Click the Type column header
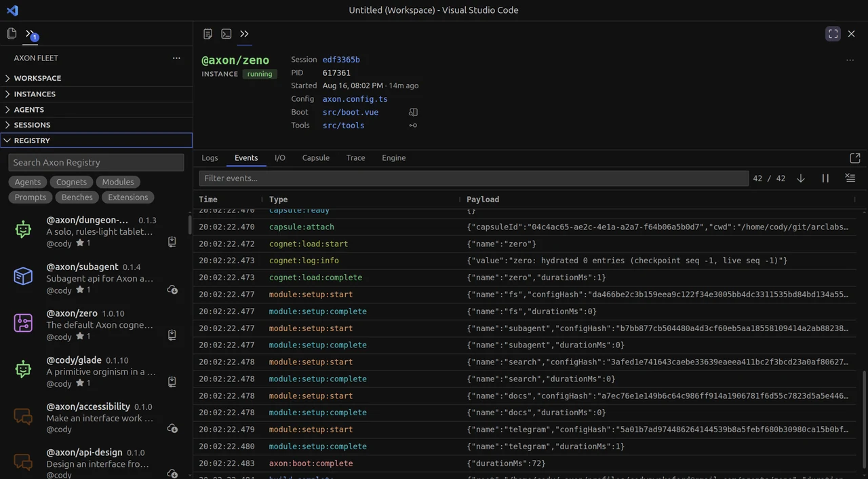 278,199
